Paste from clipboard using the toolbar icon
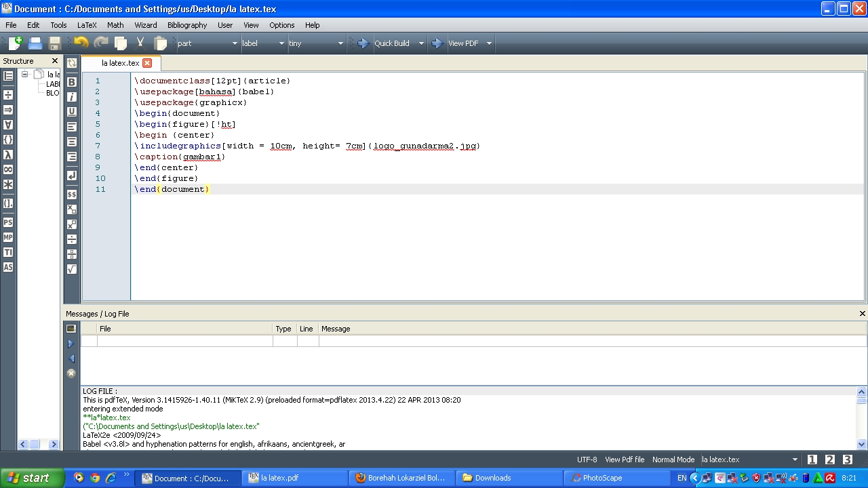Screen dimensions: 868x488 [161, 43]
